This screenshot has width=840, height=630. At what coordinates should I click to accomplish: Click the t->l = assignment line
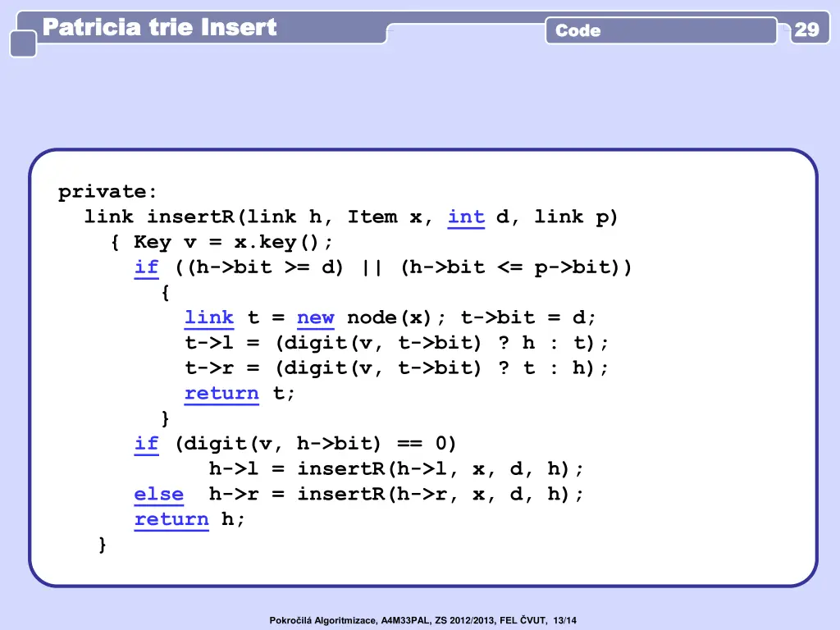[x=397, y=343]
